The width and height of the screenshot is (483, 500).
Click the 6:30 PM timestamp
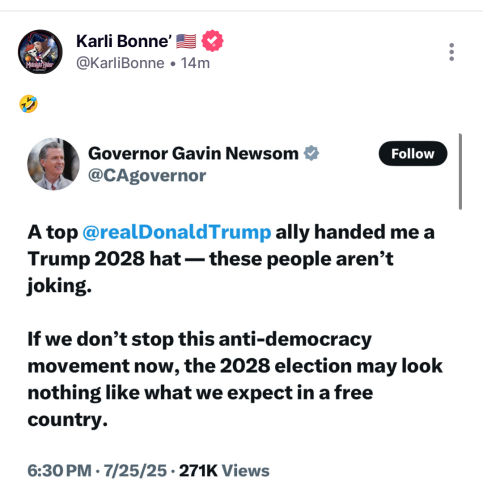[59, 471]
